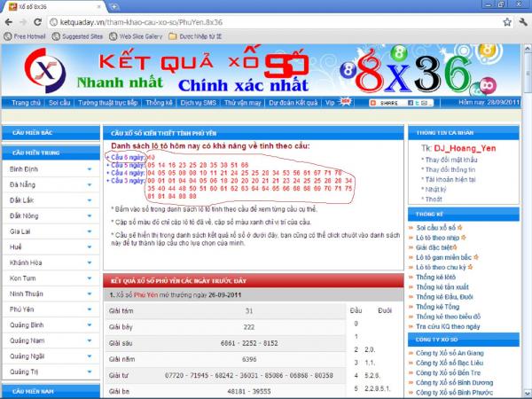Open a new browser tab
Screen dimensions: 532x399
pyautogui.click(x=114, y=6)
